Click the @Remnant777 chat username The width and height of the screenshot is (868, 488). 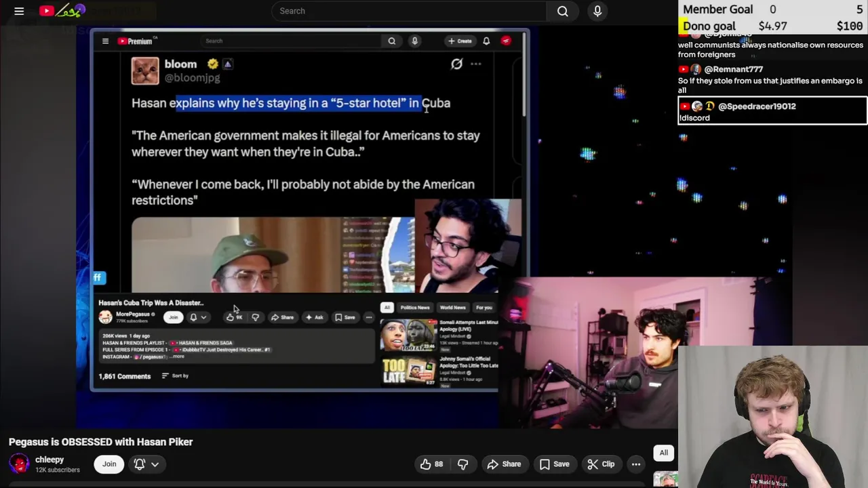[734, 69]
